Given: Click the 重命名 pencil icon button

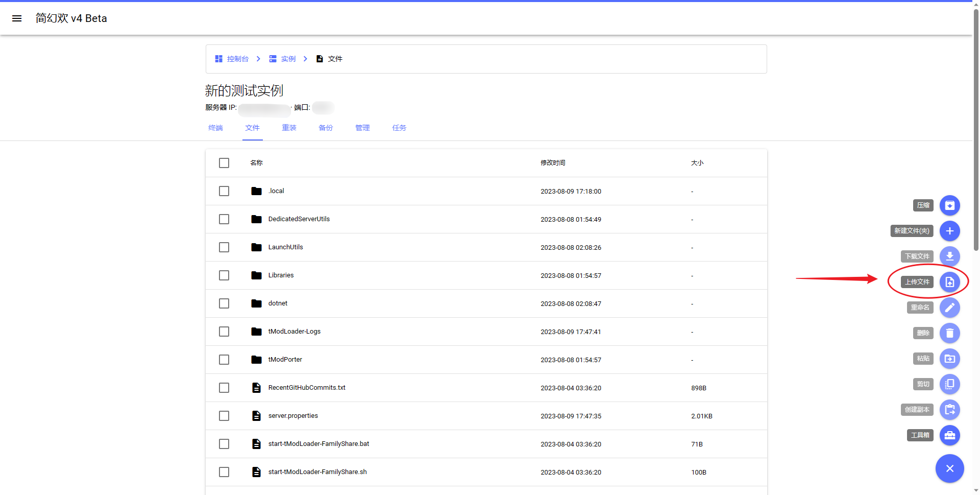Looking at the screenshot, I should click(949, 308).
